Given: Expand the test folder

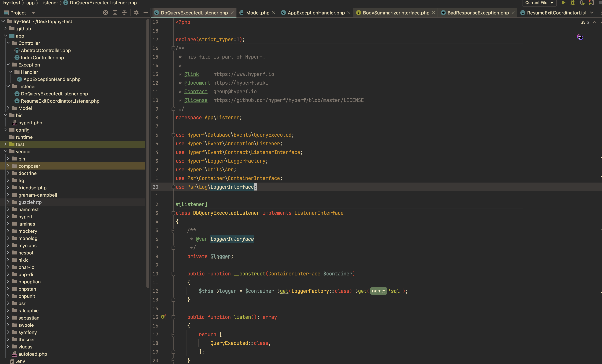Looking at the screenshot, I should (x=6, y=144).
